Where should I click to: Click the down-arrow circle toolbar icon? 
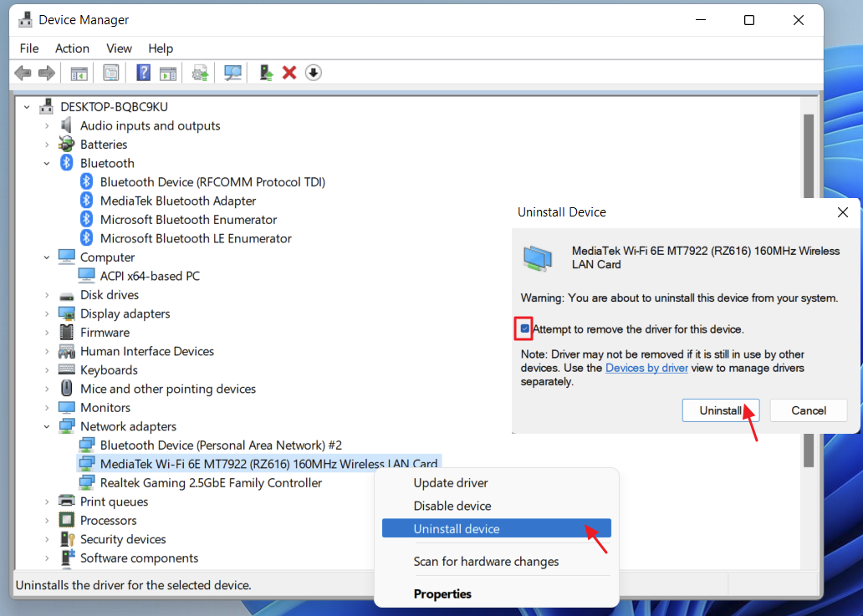(313, 73)
